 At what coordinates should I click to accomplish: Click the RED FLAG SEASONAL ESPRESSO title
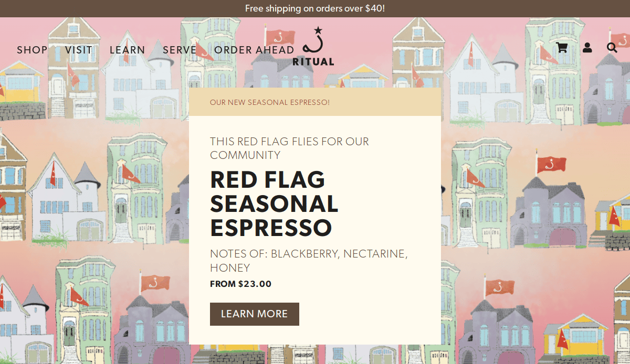click(274, 204)
